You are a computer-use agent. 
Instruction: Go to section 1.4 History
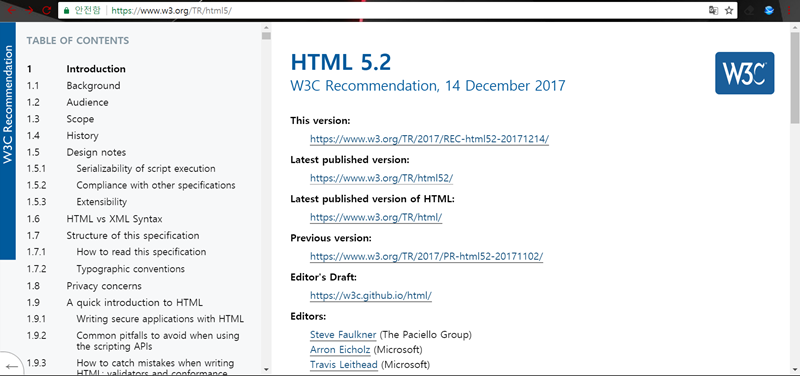coord(82,136)
